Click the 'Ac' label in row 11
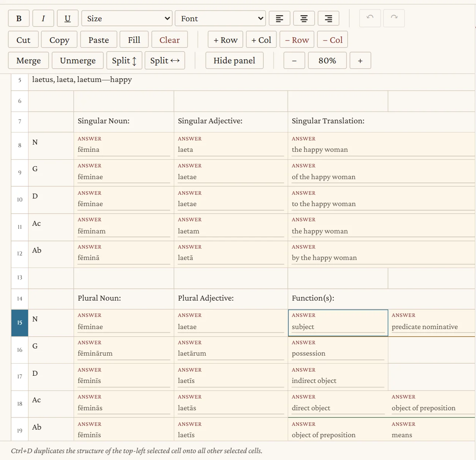Image resolution: width=476 pixels, height=460 pixels. [36, 224]
